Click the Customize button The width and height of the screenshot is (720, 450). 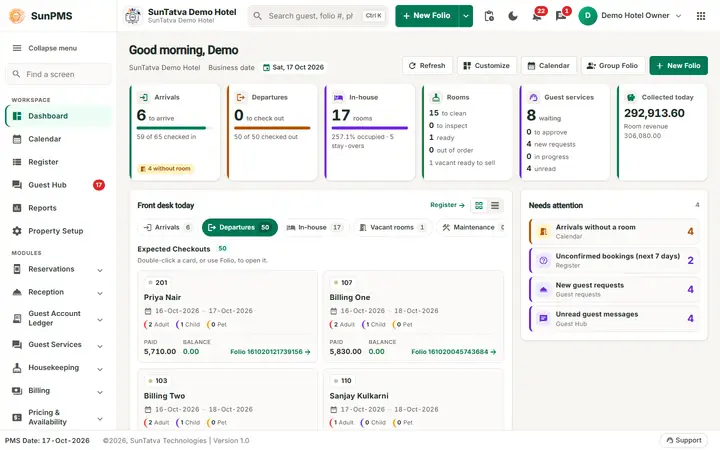pos(486,66)
